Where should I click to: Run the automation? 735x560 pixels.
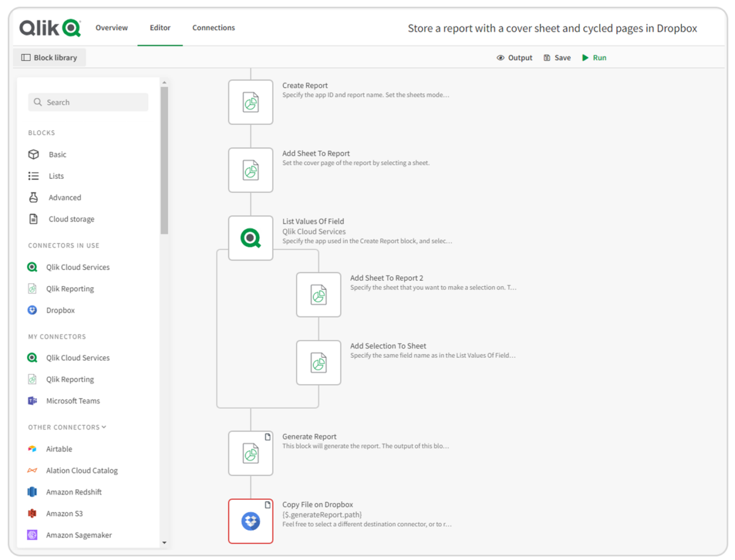(x=594, y=58)
